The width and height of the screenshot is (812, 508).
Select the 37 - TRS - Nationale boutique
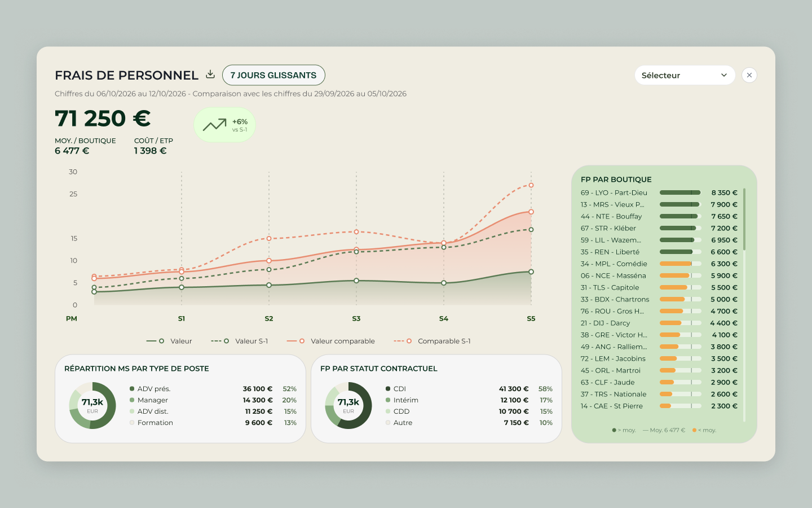pos(659,394)
